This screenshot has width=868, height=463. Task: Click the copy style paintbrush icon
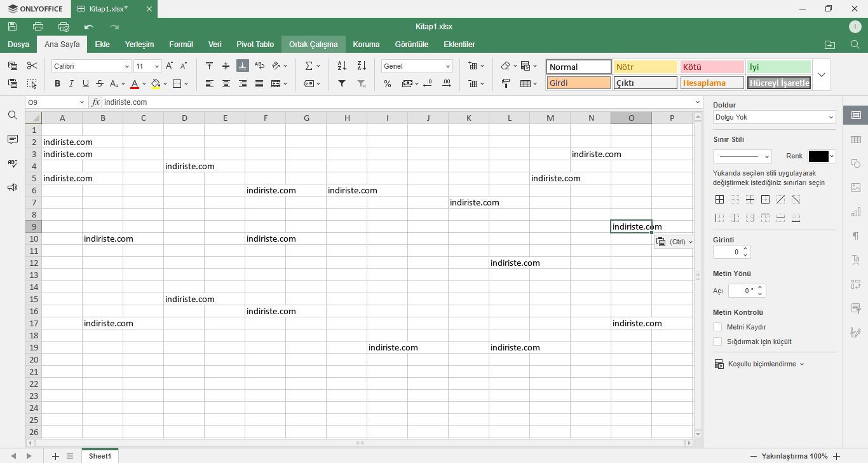[x=506, y=83]
